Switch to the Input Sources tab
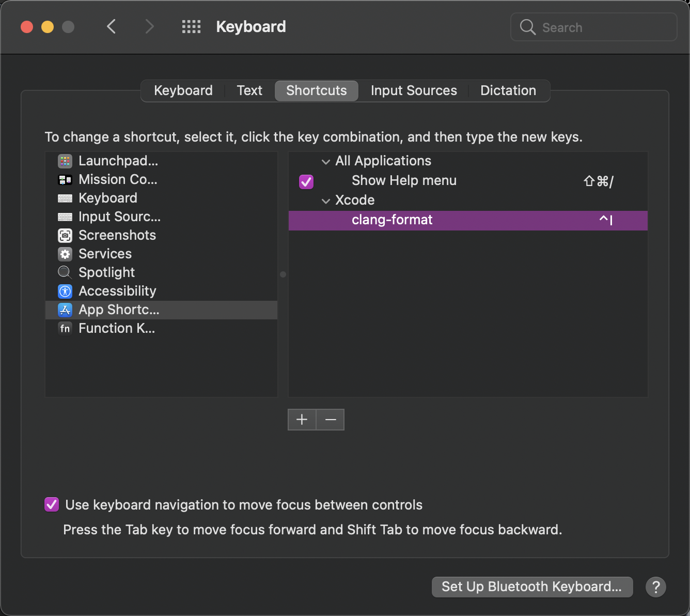The width and height of the screenshot is (690, 616). (414, 91)
